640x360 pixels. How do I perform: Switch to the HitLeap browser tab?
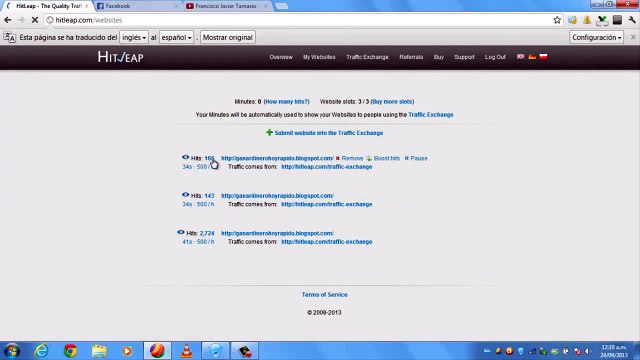[x=48, y=6]
